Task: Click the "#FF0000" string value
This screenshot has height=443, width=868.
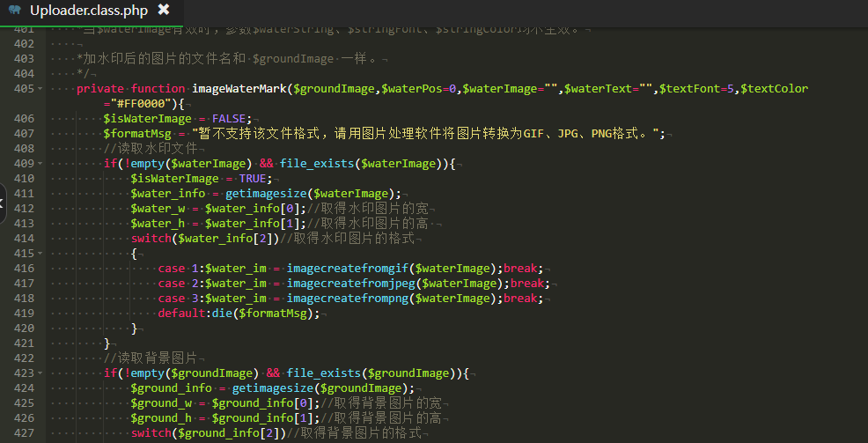Action: pos(141,104)
